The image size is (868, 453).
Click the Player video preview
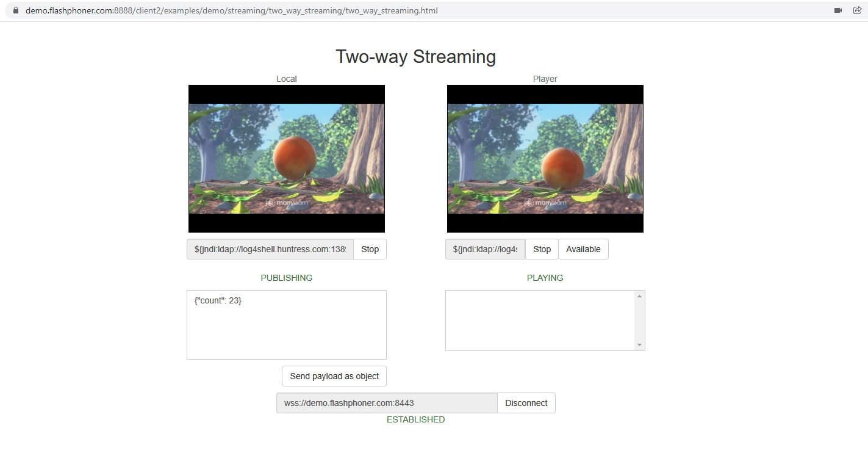(545, 159)
